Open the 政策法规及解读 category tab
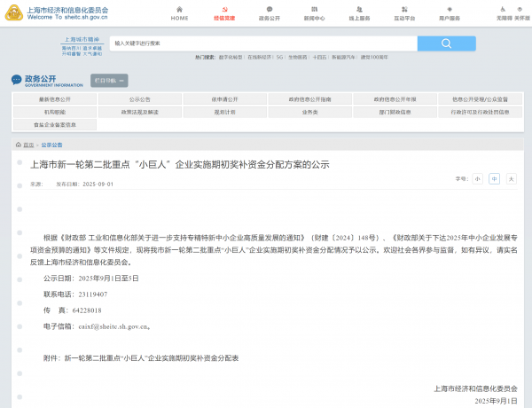This screenshot has width=532, height=408. click(140, 112)
